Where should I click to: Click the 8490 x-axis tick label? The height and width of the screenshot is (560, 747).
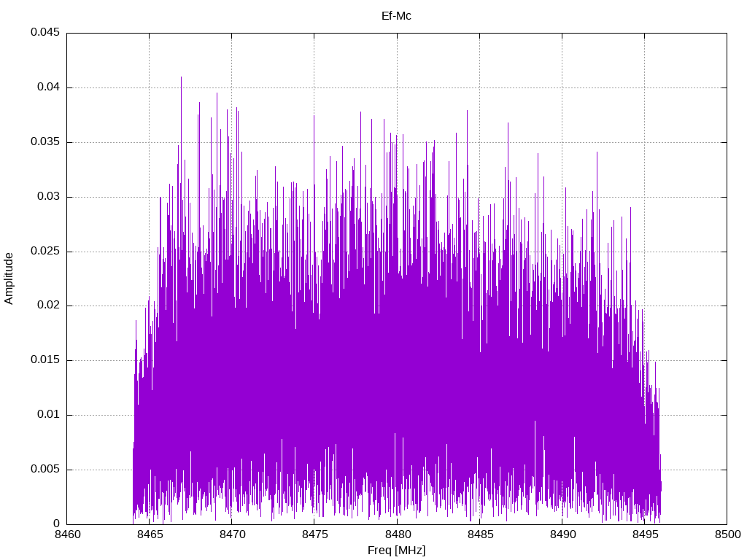pyautogui.click(x=562, y=534)
